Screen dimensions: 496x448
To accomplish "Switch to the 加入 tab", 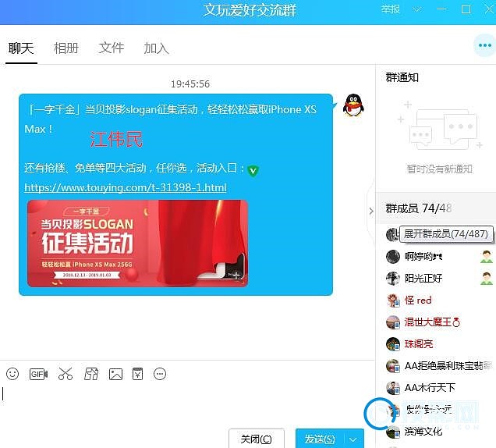I will click(x=156, y=48).
